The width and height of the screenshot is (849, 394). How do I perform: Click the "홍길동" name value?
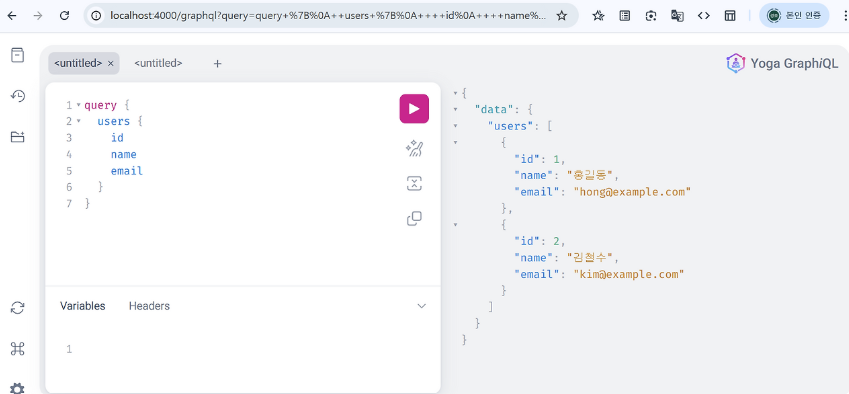point(590,175)
